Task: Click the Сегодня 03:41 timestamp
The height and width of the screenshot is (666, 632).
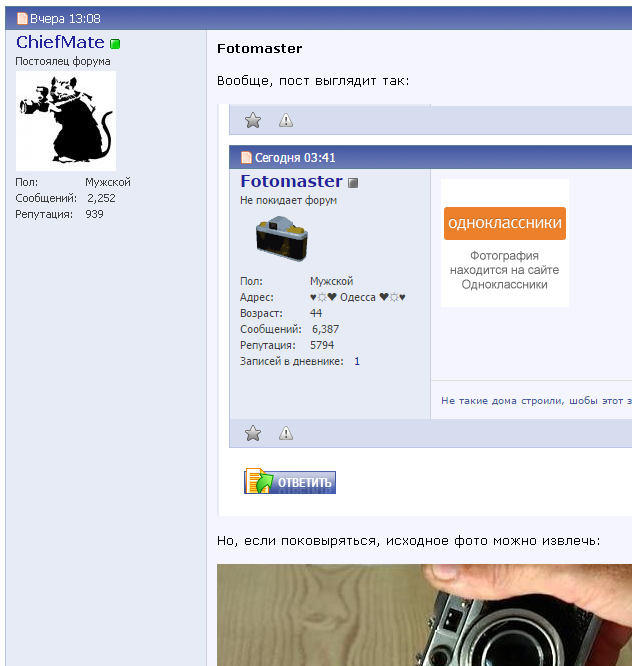Action: (x=295, y=158)
